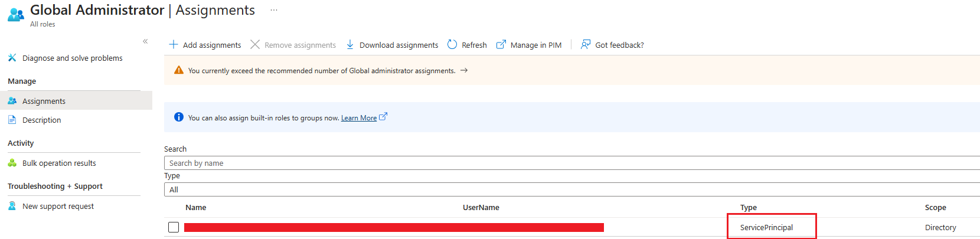Viewport: 980px width, 239px height.
Task: Open the Learn More link
Action: [x=359, y=118]
